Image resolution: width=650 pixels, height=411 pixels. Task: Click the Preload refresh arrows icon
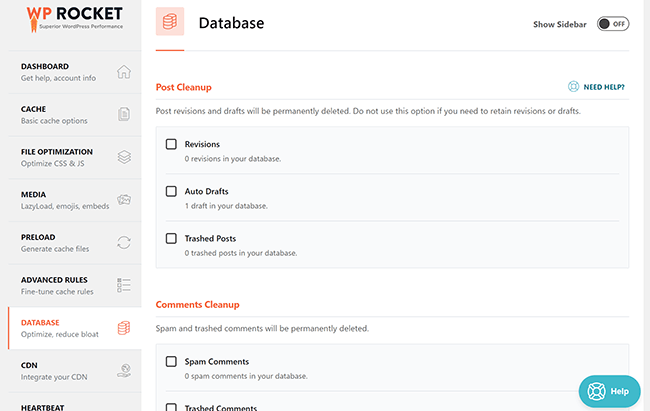[124, 242]
